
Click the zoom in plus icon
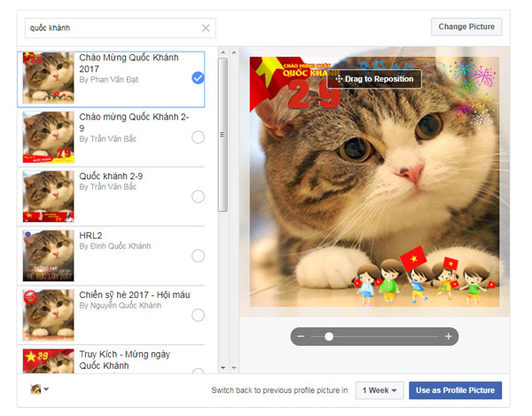tap(449, 336)
